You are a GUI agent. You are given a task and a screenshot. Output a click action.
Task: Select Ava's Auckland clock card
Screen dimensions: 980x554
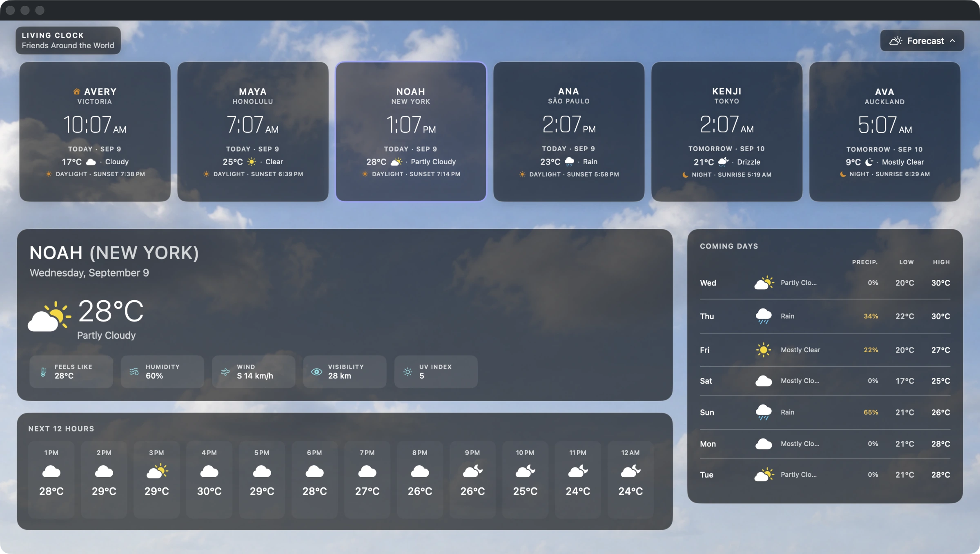[885, 132]
